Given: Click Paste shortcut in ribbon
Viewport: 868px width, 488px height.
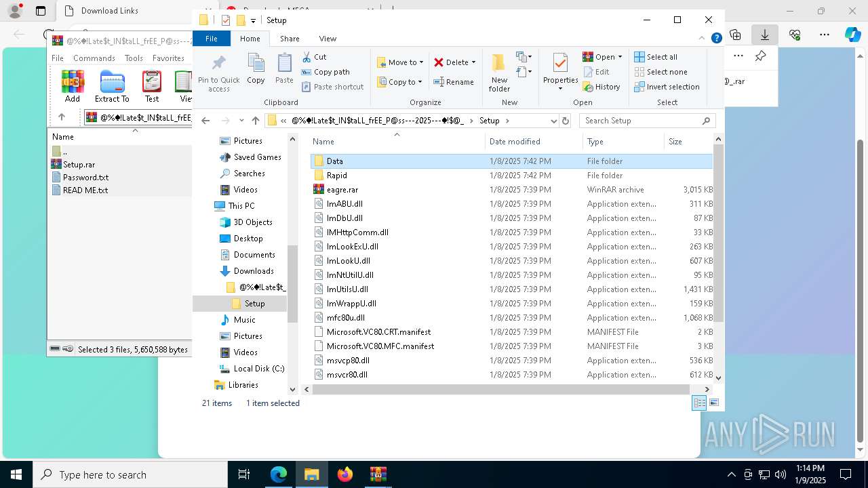Looking at the screenshot, I should coord(332,87).
